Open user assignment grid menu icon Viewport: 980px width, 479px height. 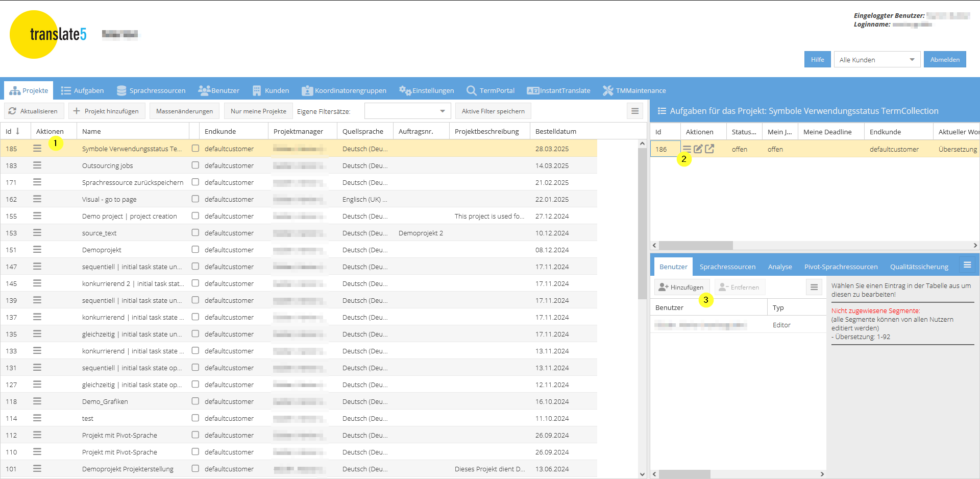point(814,287)
